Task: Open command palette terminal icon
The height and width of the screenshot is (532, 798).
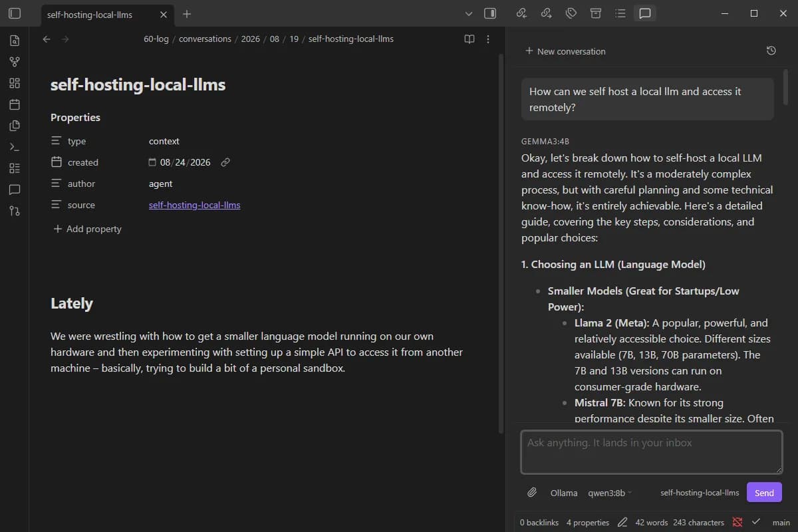Action: click(x=15, y=147)
